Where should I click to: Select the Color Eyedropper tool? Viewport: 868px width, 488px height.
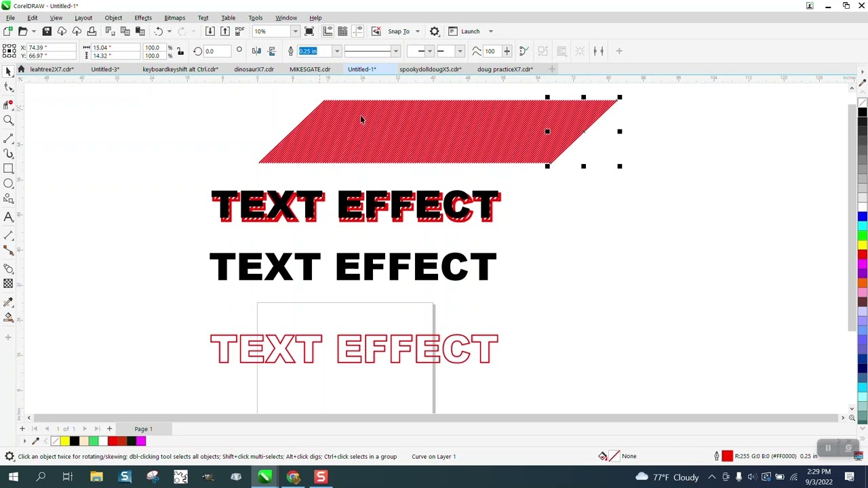click(8, 302)
